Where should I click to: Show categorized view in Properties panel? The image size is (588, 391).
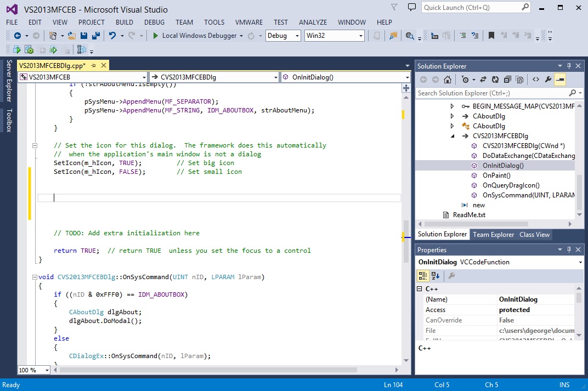[422, 276]
